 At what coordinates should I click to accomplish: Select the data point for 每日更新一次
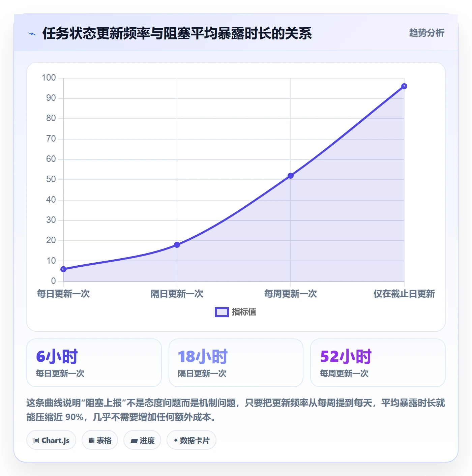click(63, 269)
